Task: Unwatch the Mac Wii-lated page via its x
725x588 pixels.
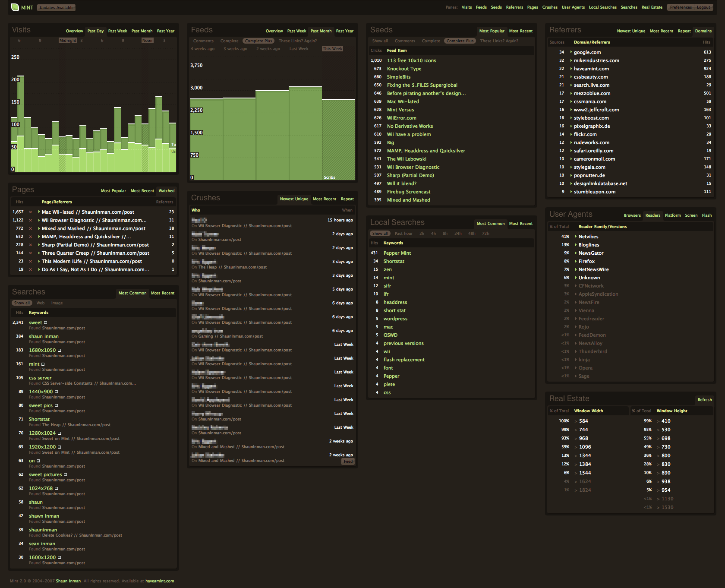Action: point(30,212)
